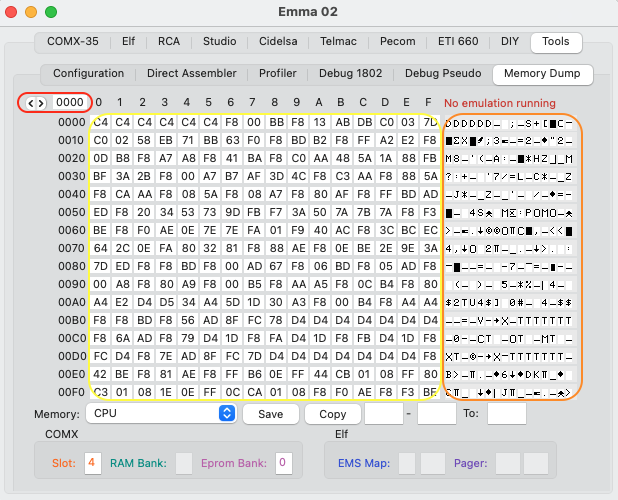Click the copy To destination field
618x500 pixels.
[507, 413]
